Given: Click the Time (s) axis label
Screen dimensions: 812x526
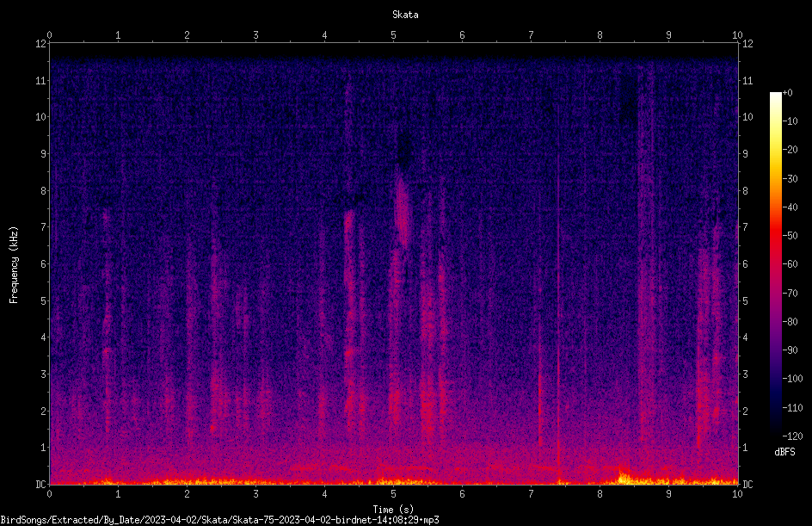Looking at the screenshot, I should [x=394, y=510].
